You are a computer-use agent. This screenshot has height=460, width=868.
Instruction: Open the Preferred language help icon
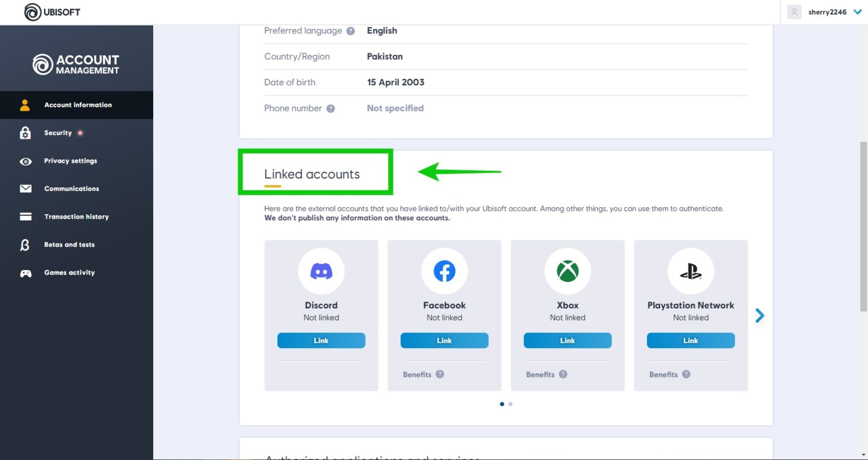350,31
